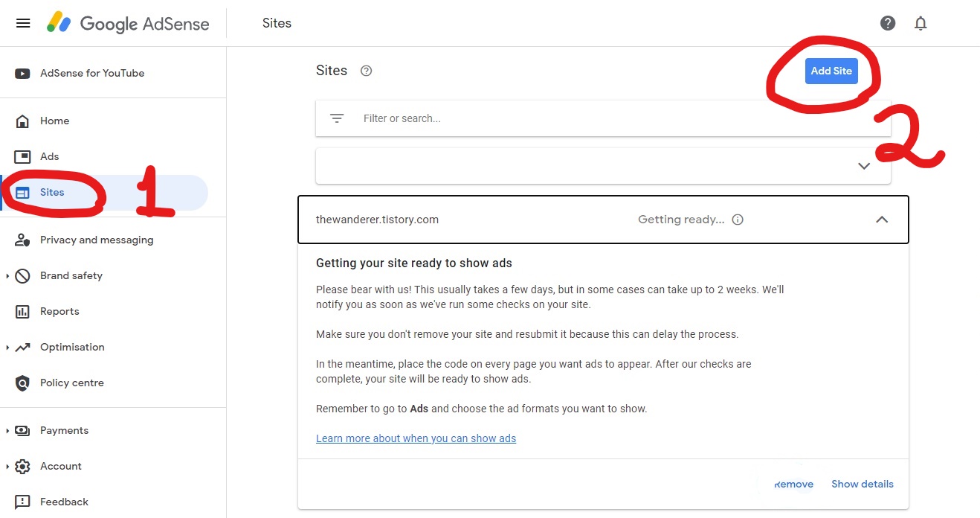Open Brand safety label

pos(71,276)
